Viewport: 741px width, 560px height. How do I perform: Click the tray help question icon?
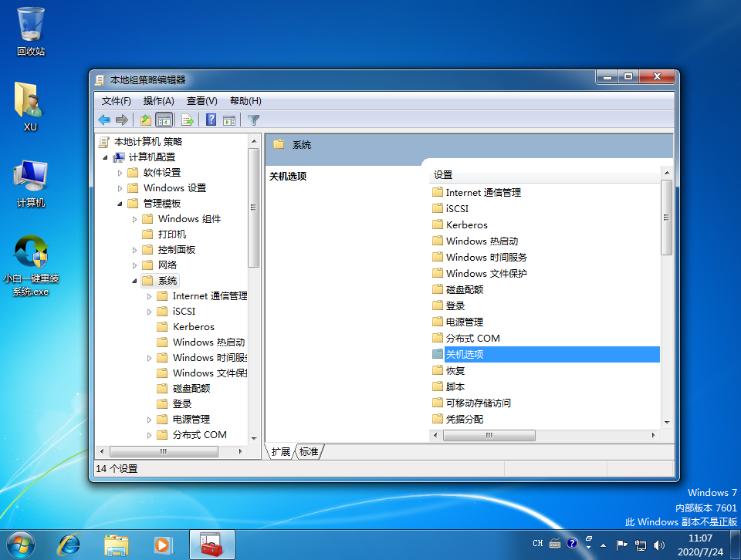click(572, 544)
